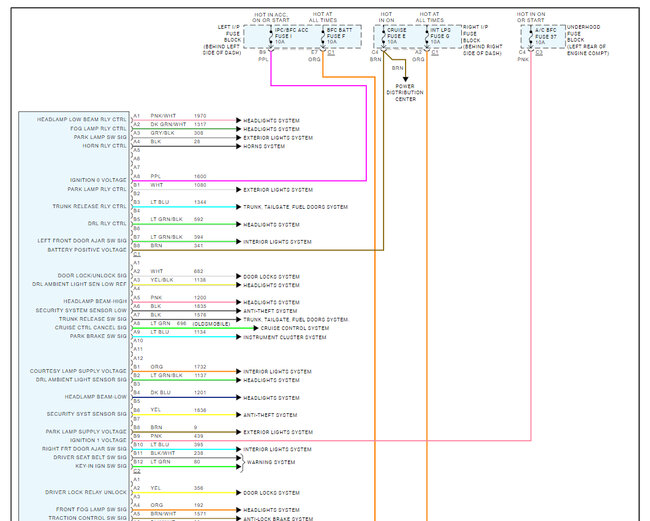Screen dimensions: 650x521
Task: Select 'CRUISE CTRL CANCEL SIG' label
Action: click(91, 327)
